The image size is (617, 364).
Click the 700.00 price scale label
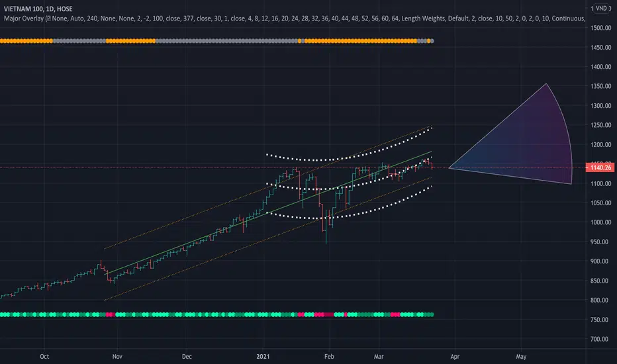click(x=601, y=340)
